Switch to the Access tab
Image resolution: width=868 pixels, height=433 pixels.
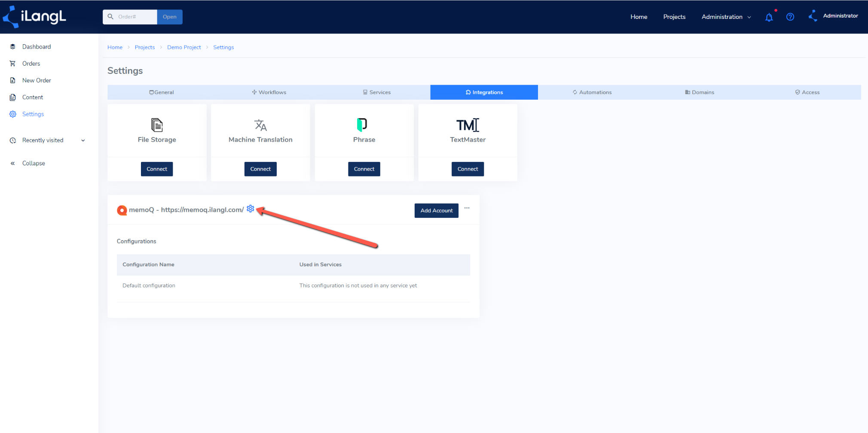[807, 92]
